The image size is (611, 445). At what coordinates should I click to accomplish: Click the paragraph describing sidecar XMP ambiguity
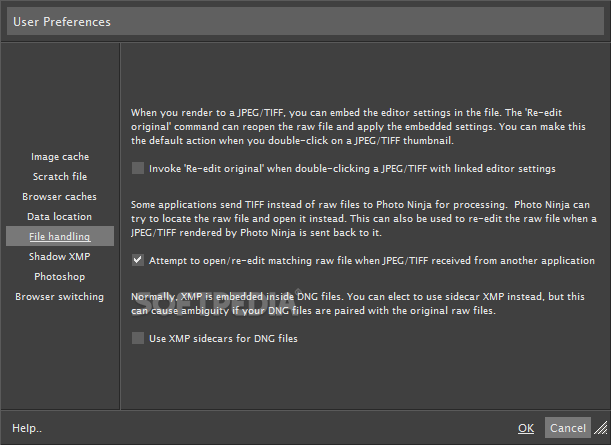click(358, 304)
